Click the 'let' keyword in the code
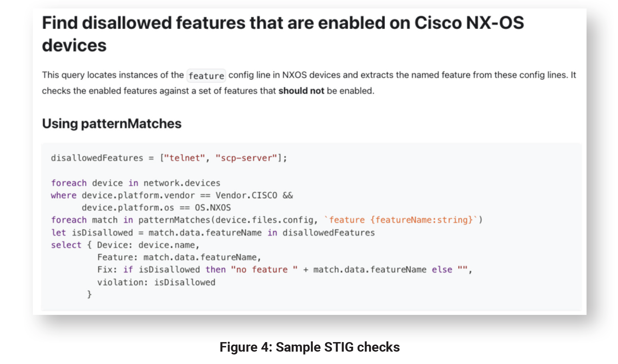 (x=58, y=233)
